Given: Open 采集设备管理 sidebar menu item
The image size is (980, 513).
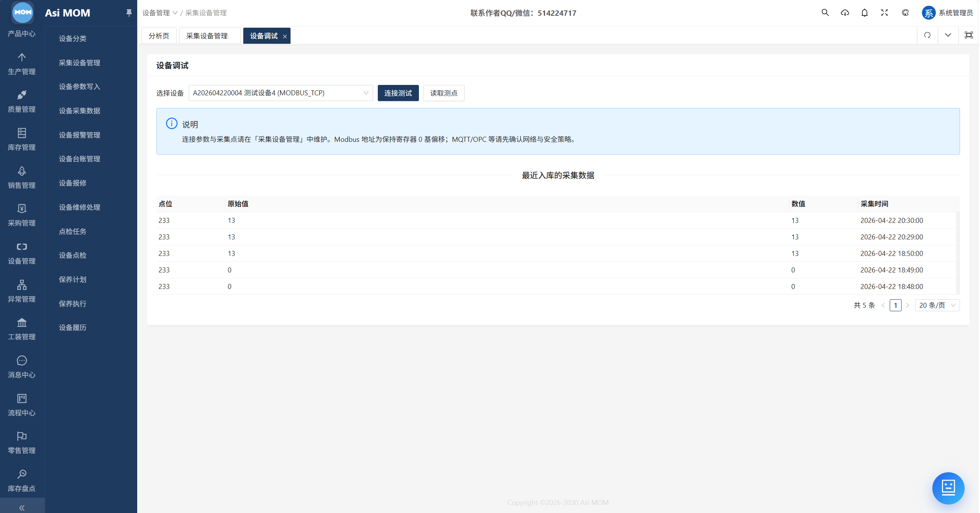Looking at the screenshot, I should pyautogui.click(x=80, y=63).
